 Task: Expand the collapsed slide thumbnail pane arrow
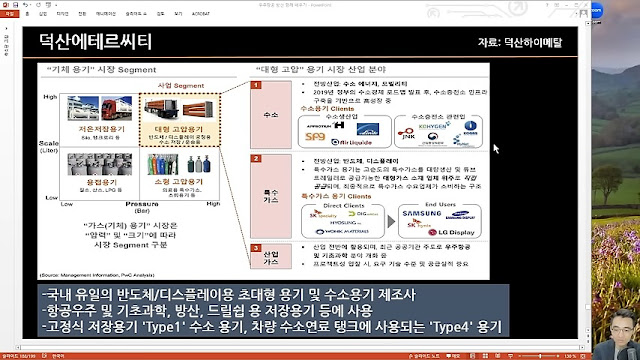click(6, 29)
